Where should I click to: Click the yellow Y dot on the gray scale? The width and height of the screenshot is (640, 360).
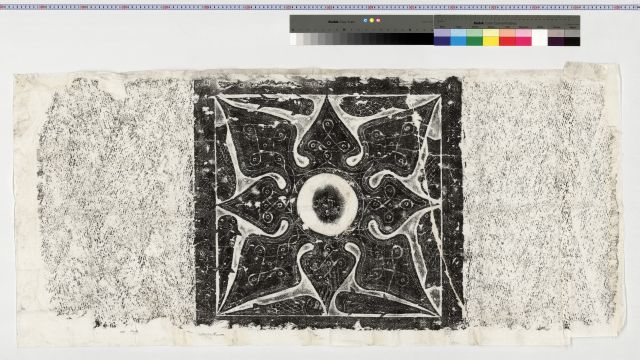click(372, 20)
